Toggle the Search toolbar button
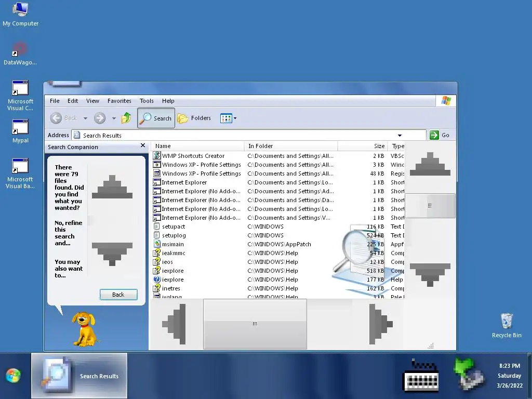 pyautogui.click(x=156, y=118)
